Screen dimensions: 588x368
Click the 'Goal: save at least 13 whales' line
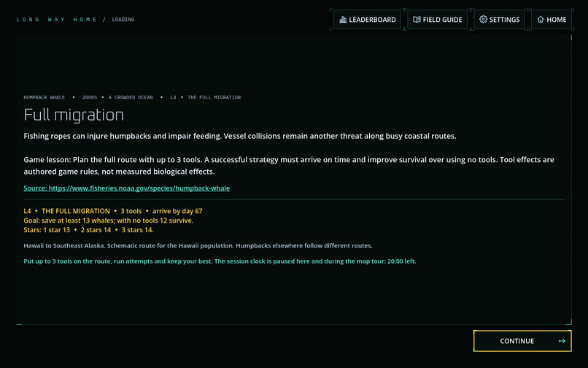coord(109,221)
